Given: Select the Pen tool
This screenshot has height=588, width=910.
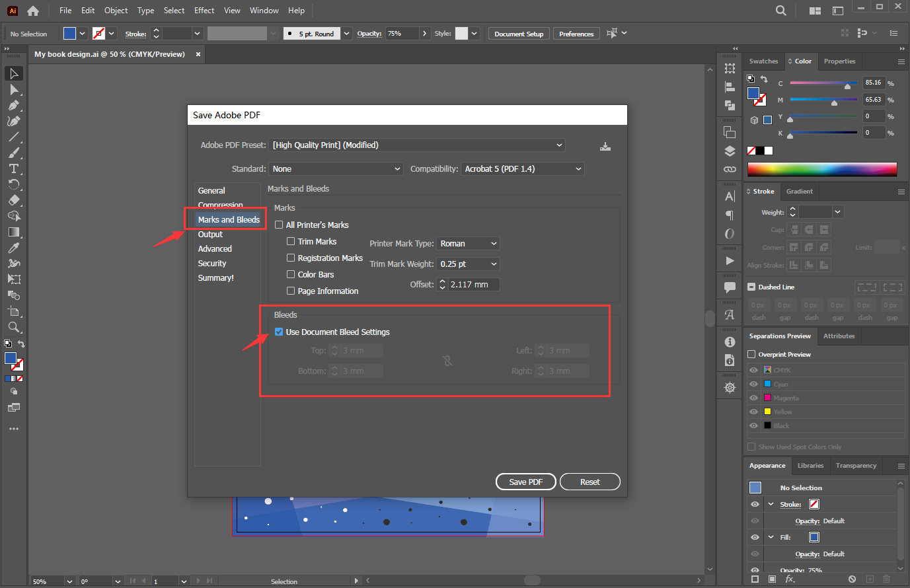Looking at the screenshot, I should [x=14, y=105].
